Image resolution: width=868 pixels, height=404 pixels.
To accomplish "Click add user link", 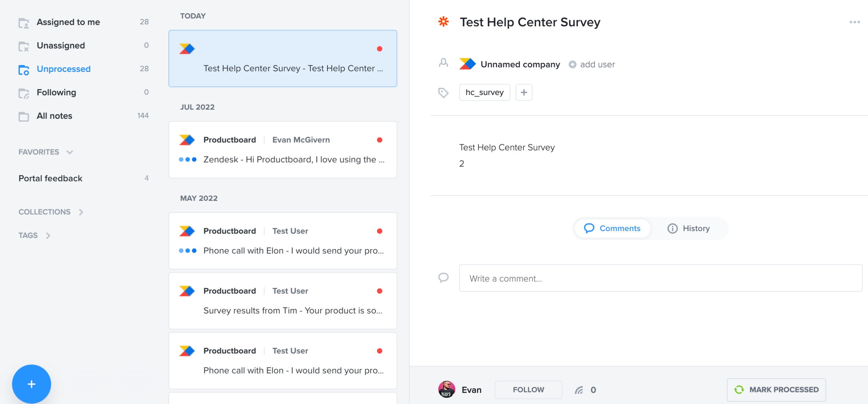I will [x=592, y=64].
